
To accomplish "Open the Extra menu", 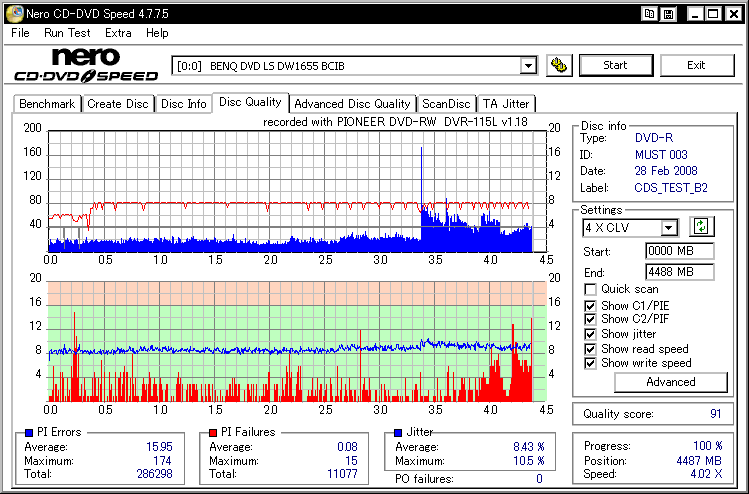I will (118, 33).
